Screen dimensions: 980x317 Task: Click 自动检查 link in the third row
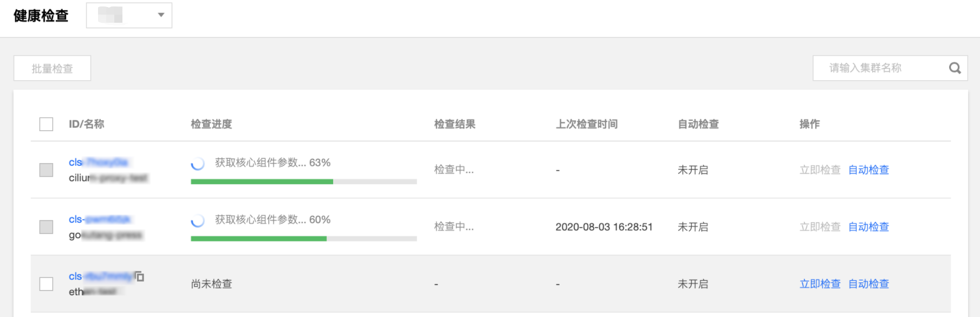click(868, 284)
